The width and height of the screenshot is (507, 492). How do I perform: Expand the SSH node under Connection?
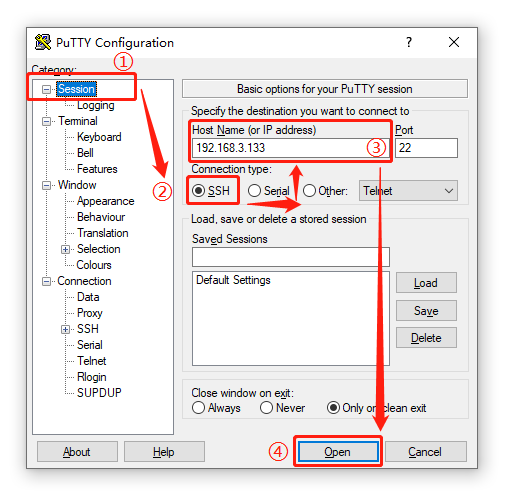click(66, 330)
